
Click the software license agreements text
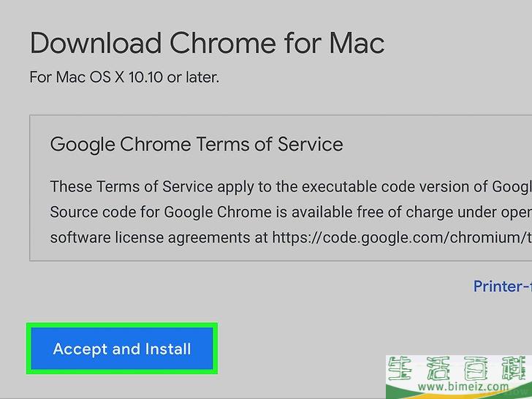coord(150,237)
